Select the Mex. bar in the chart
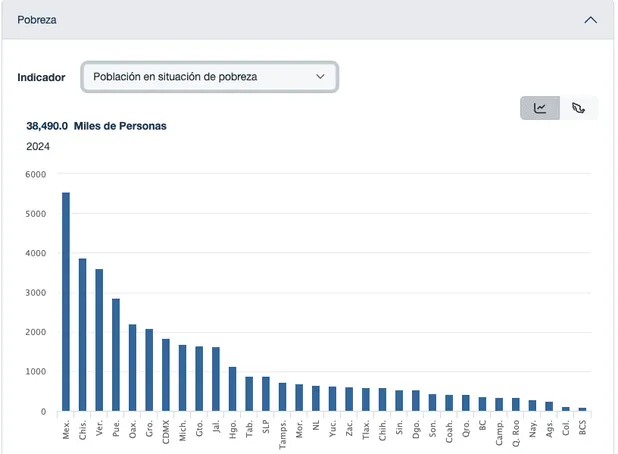This screenshot has width=618, height=454. click(66, 302)
